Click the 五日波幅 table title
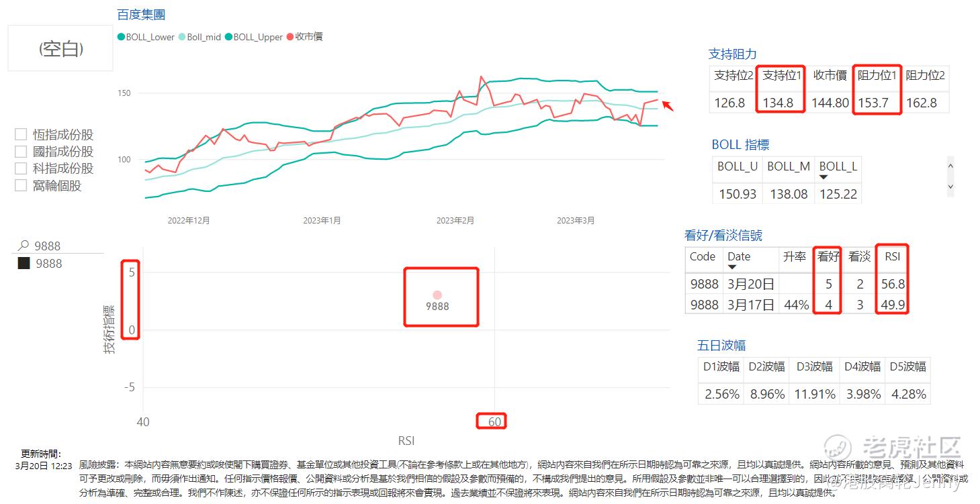980x504 pixels. tap(721, 345)
